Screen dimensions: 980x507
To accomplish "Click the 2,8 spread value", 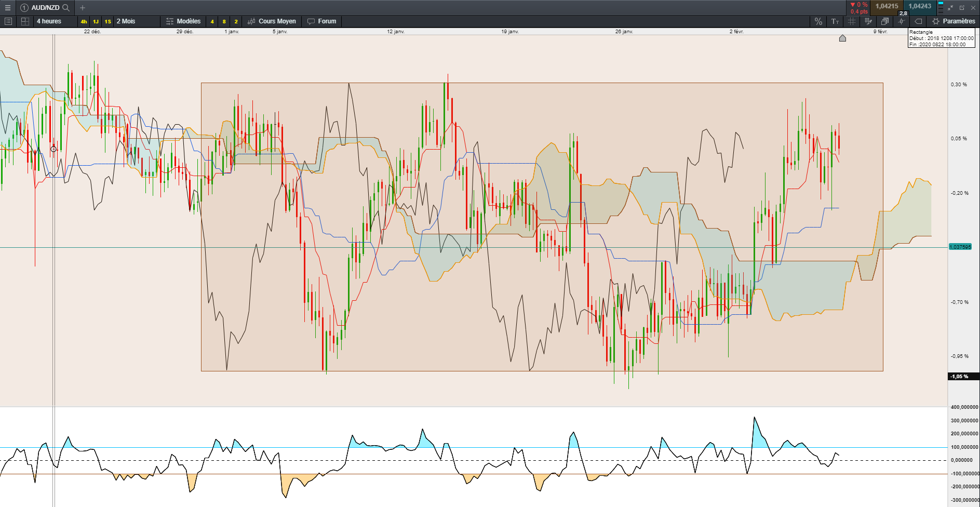I will 903,13.
